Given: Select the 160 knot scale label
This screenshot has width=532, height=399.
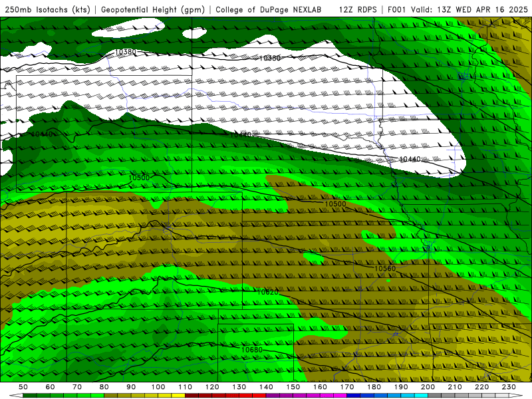Looking at the screenshot, I should tap(320, 387).
